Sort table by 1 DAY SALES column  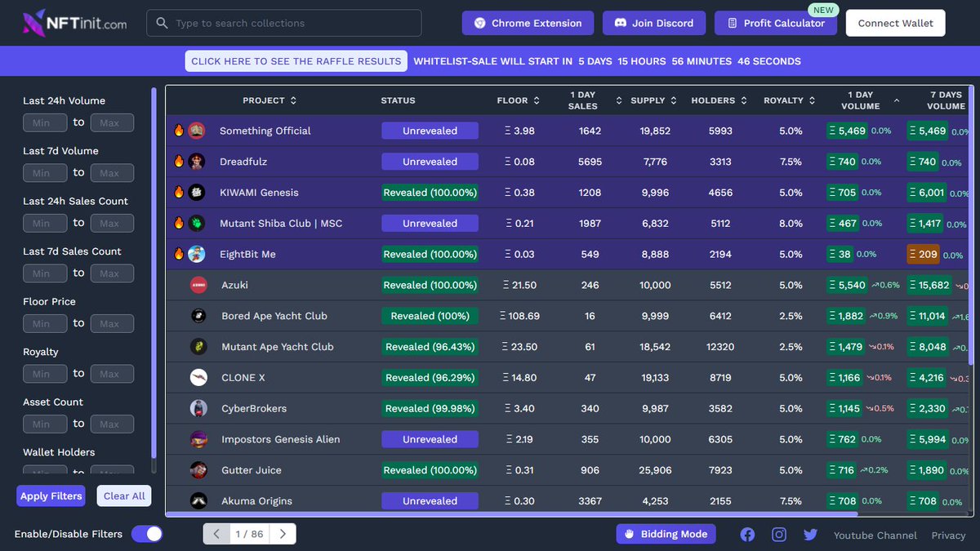pyautogui.click(x=595, y=100)
